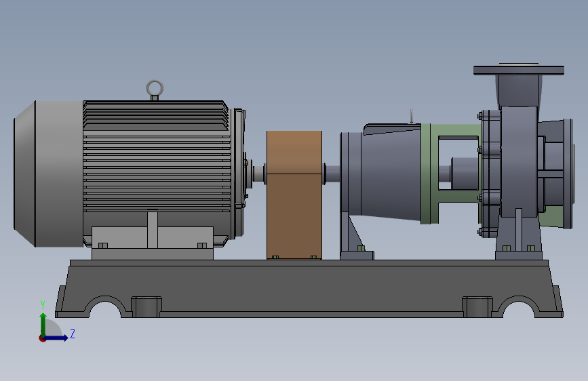Select the pump shaft right of coupling guard

pyautogui.click(x=333, y=173)
